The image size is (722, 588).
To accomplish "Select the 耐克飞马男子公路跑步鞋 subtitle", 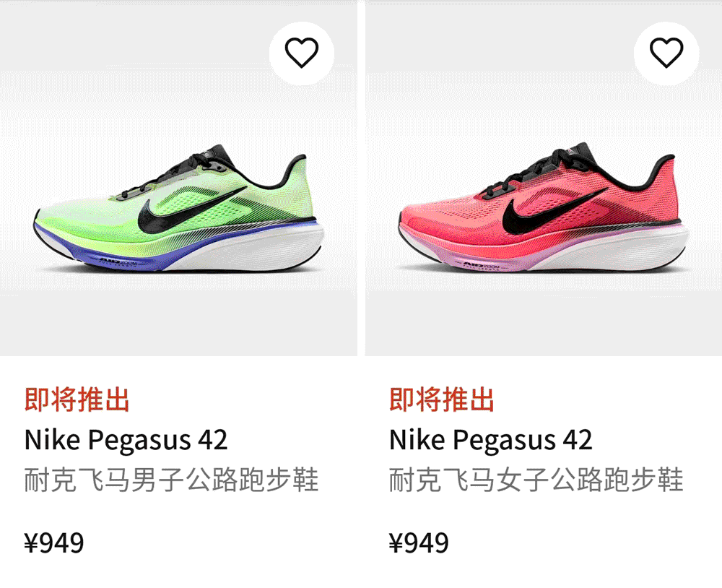I will tap(171, 480).
